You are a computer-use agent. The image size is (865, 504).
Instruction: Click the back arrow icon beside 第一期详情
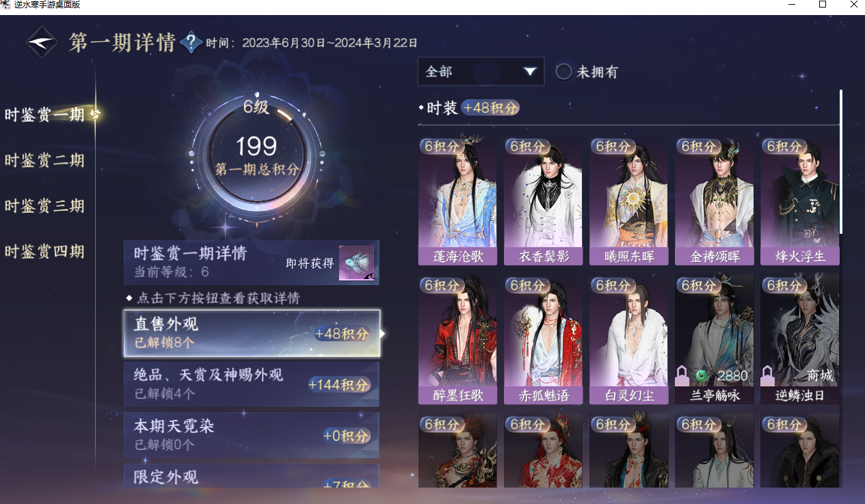(x=42, y=42)
